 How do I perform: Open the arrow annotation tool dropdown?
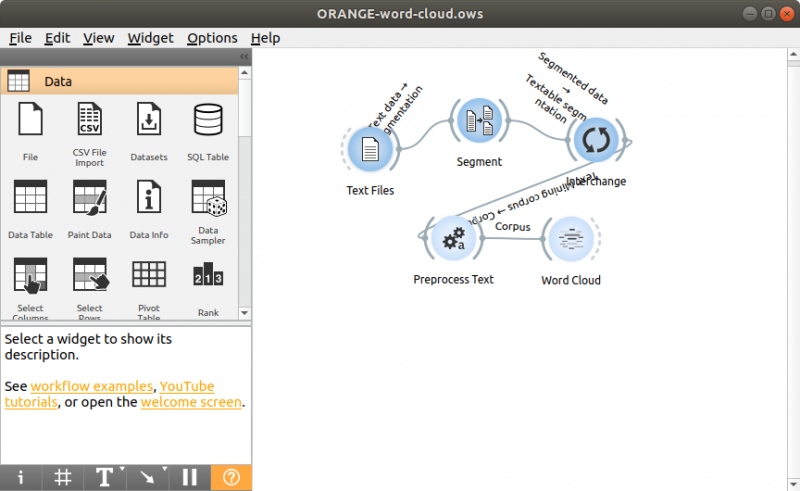tap(147, 477)
